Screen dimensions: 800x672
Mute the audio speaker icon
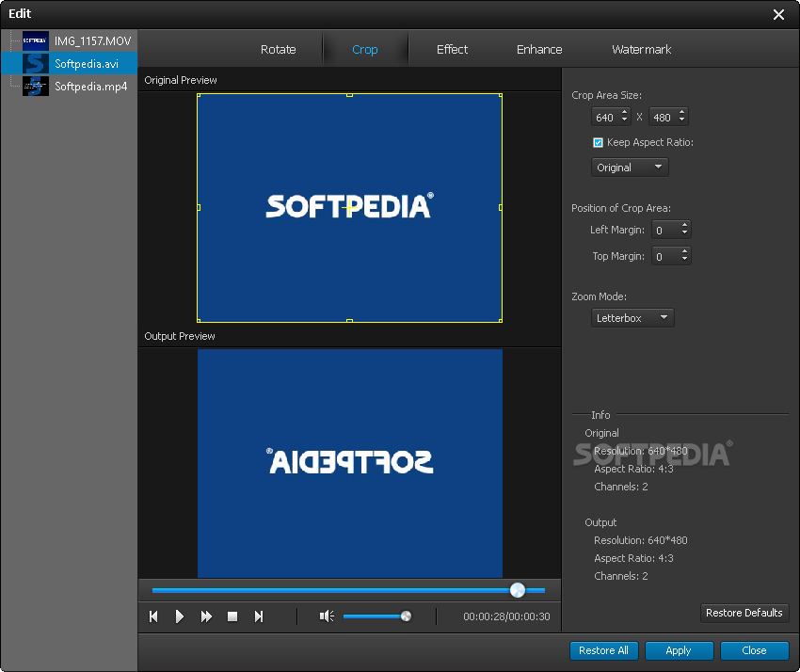tap(327, 616)
